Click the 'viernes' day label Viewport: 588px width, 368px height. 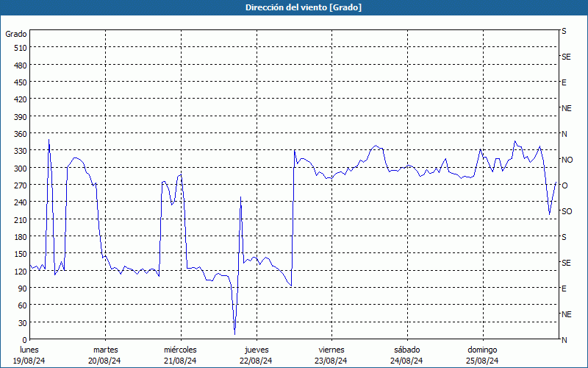coord(331,350)
